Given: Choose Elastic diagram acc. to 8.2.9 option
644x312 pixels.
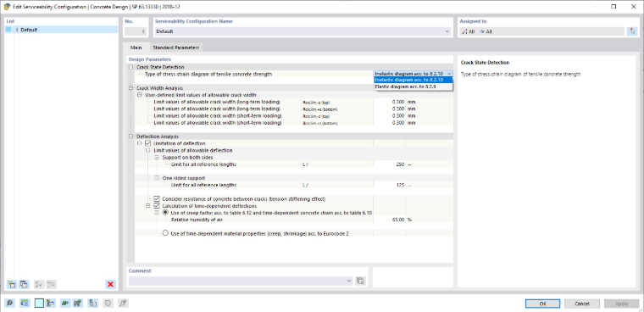Looking at the screenshot, I should point(414,86).
